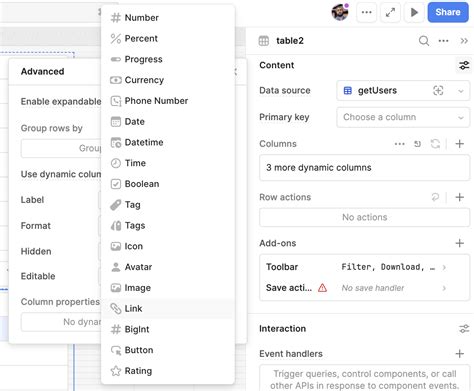Click the preview play button
The height and width of the screenshot is (391, 474).
click(414, 12)
